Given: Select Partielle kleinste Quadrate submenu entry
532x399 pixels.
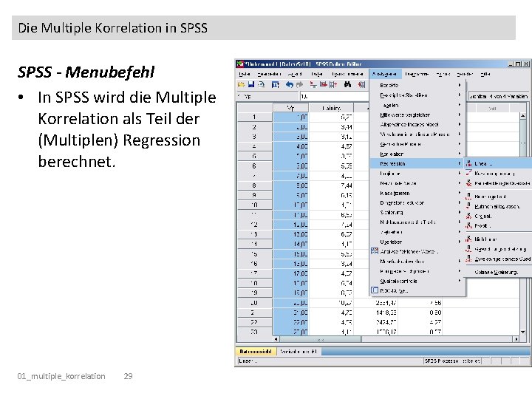Looking at the screenshot, I should (497, 183).
